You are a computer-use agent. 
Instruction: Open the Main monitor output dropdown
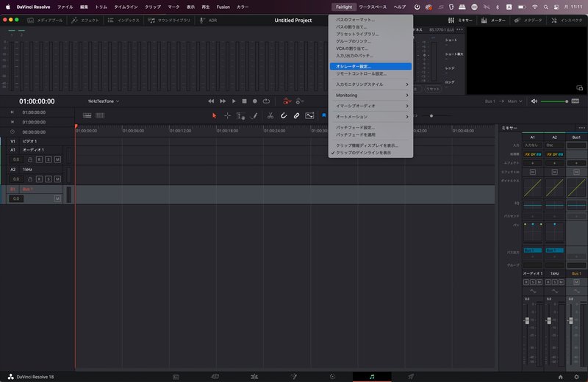[x=515, y=101]
